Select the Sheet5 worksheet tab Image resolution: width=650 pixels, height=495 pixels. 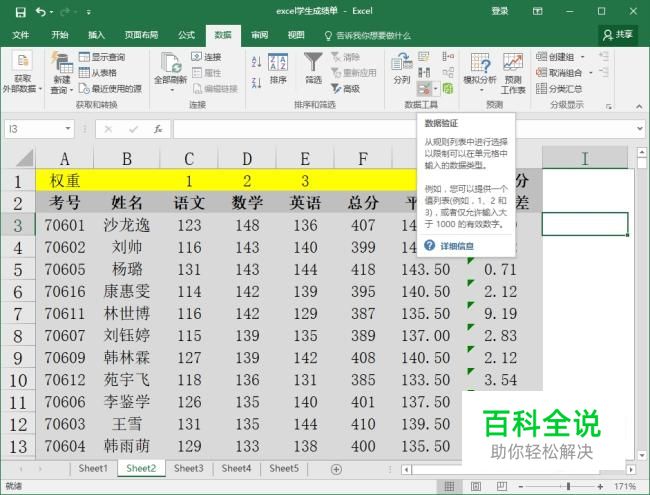click(x=284, y=468)
